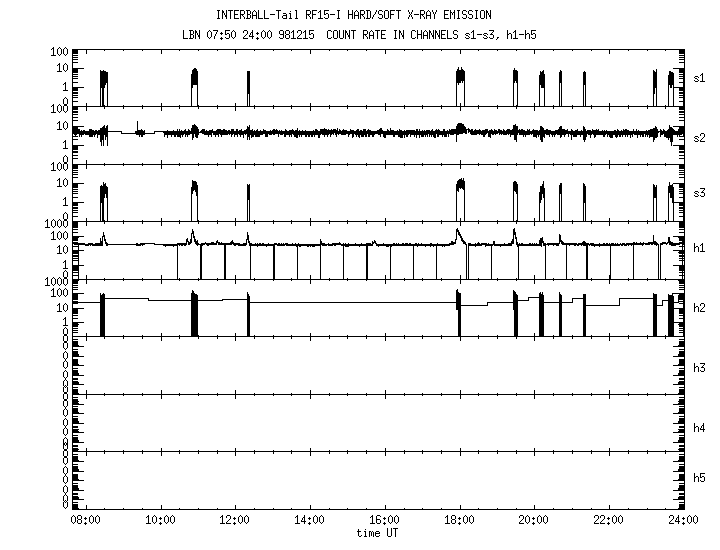Image resolution: width=720 pixels, height=550 pixels.
Task: Click the 08:00 time axis tick label
Action: pos(85,521)
